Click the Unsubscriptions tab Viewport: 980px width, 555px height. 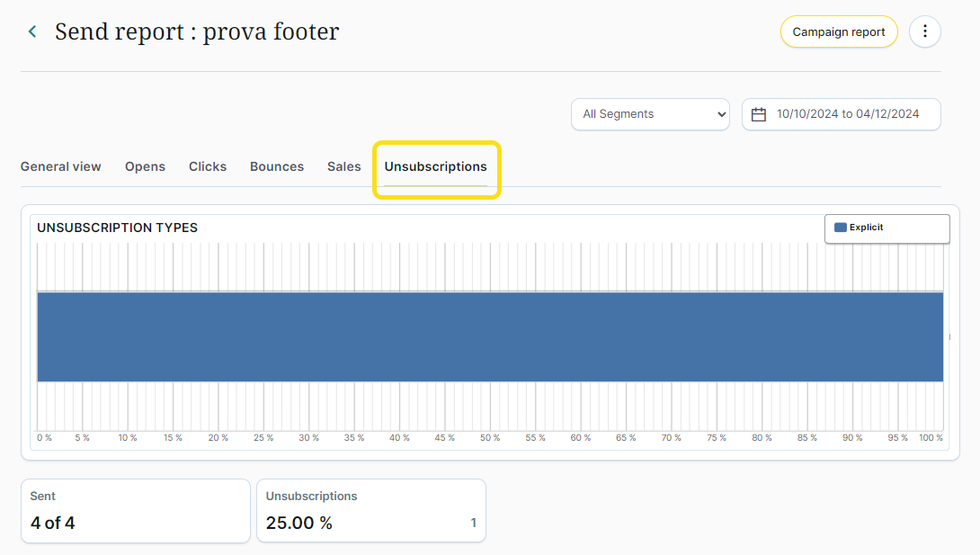coord(436,166)
